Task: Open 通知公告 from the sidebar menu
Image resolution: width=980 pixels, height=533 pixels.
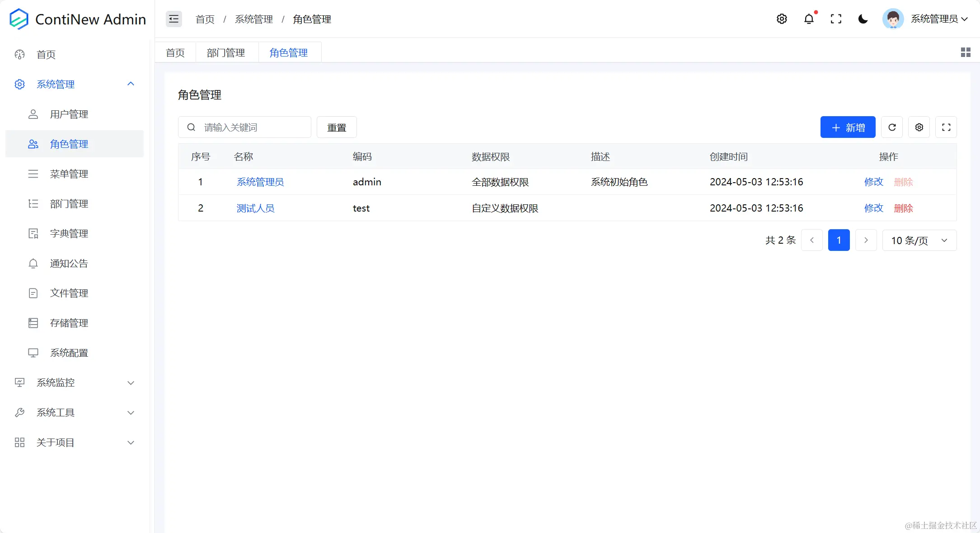Action: [x=69, y=263]
